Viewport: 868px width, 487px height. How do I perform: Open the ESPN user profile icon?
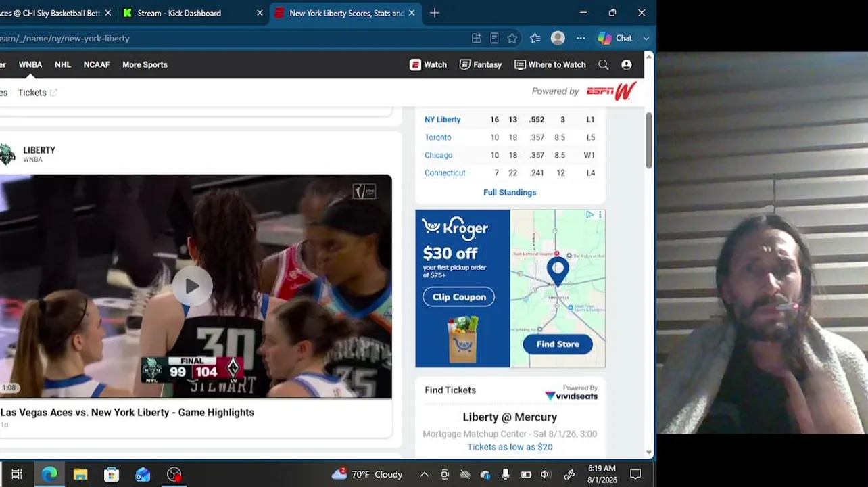(627, 65)
